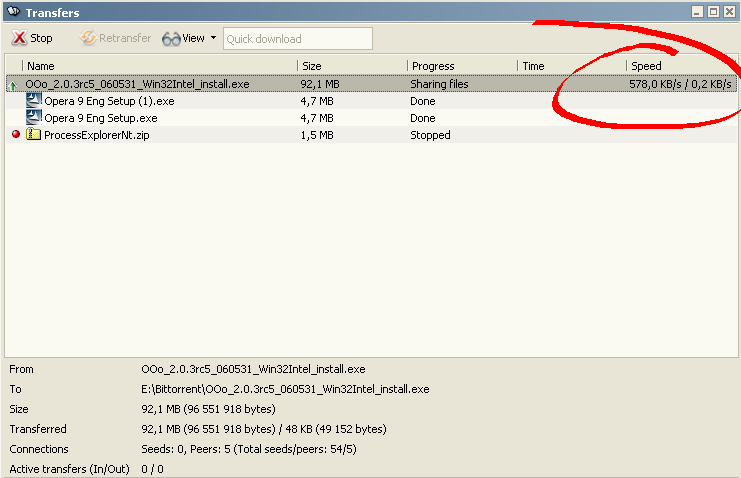Click the 1,5 MB size cell

point(317,135)
